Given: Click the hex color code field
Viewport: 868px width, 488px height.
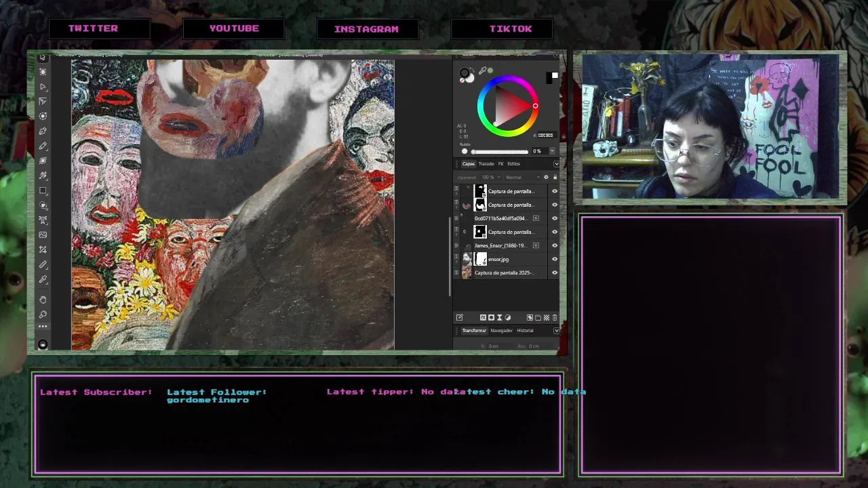Looking at the screenshot, I should [545, 135].
